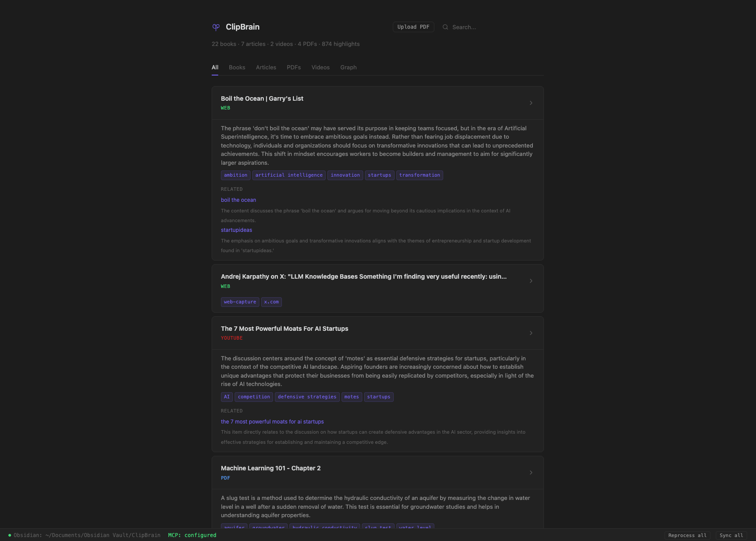Open the 'startupideas' related link

tap(236, 230)
